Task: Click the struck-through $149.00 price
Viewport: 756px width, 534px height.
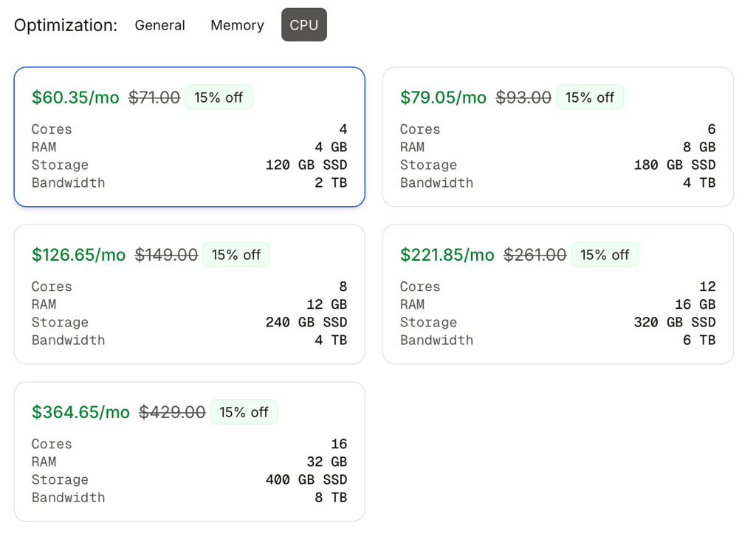Action: [166, 255]
